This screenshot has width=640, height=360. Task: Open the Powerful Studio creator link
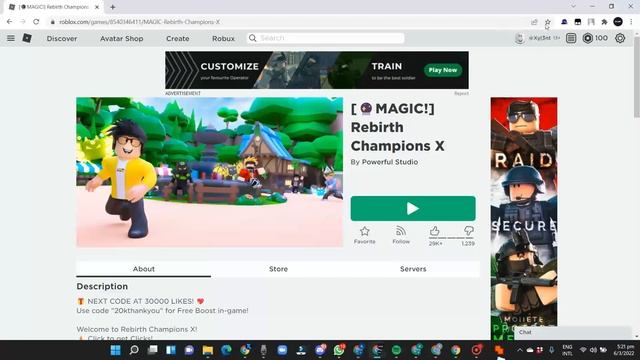tap(390, 162)
